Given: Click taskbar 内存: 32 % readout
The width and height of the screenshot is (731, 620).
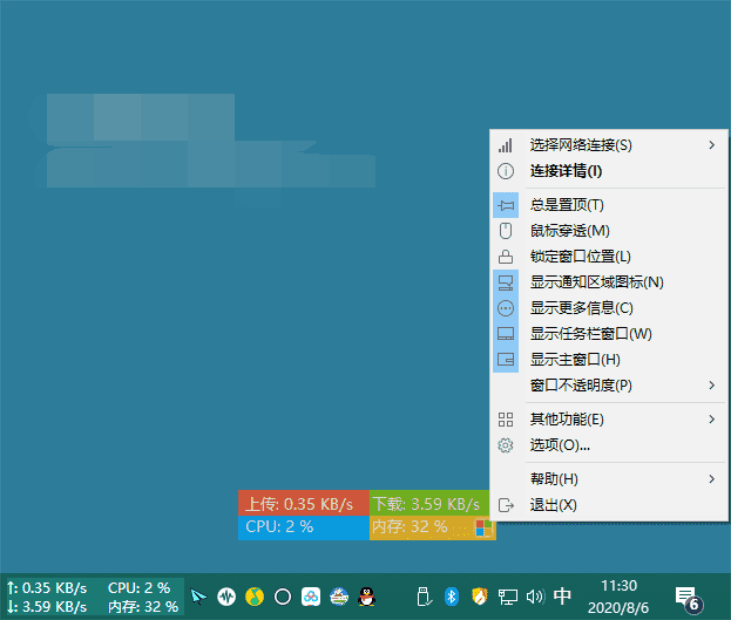Looking at the screenshot, I should click(143, 607).
